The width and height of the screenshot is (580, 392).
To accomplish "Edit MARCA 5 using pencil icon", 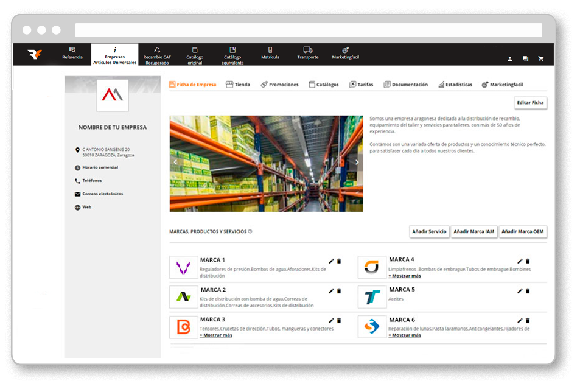I will pos(520,291).
